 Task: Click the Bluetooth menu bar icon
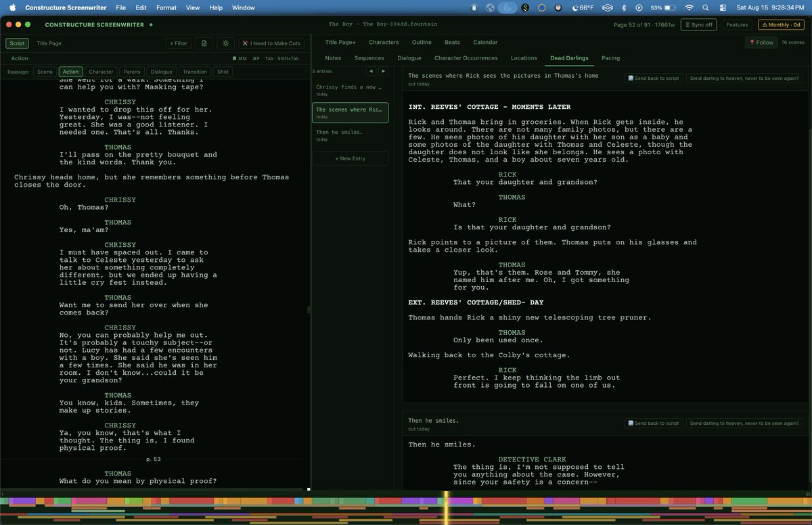(x=623, y=7)
